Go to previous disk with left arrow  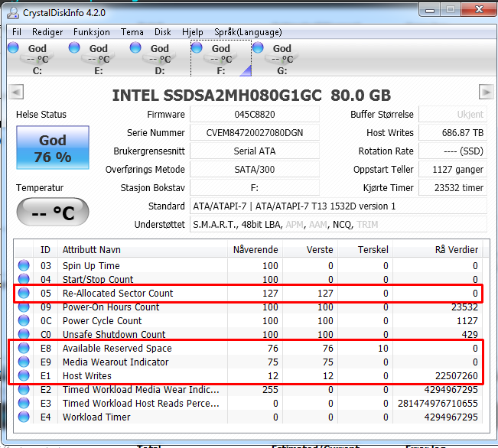point(16,93)
